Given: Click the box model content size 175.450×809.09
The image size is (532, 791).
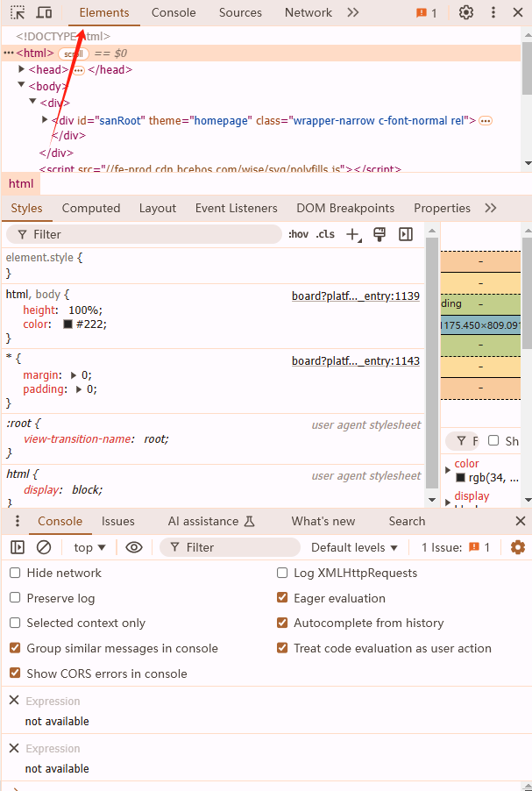Looking at the screenshot, I should tap(480, 325).
